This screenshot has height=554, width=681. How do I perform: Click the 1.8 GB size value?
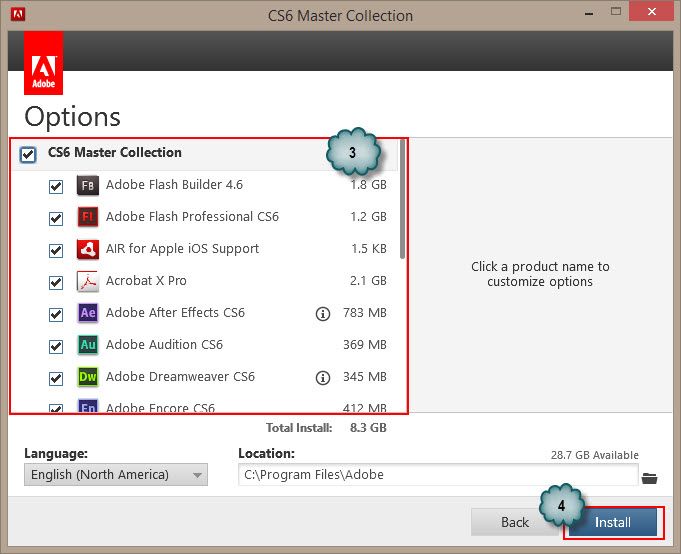(368, 185)
